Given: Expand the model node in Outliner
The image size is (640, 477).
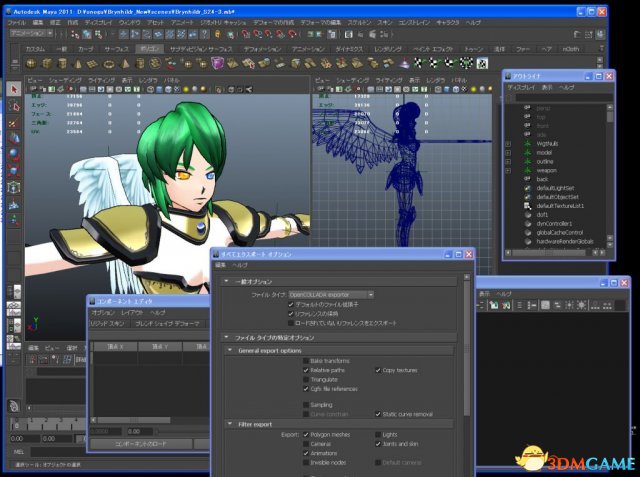Looking at the screenshot, I should (x=509, y=152).
